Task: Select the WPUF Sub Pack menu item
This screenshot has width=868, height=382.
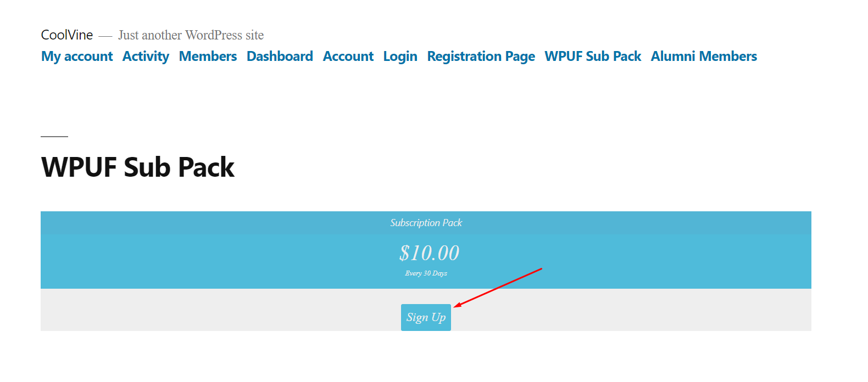Action: (592, 56)
